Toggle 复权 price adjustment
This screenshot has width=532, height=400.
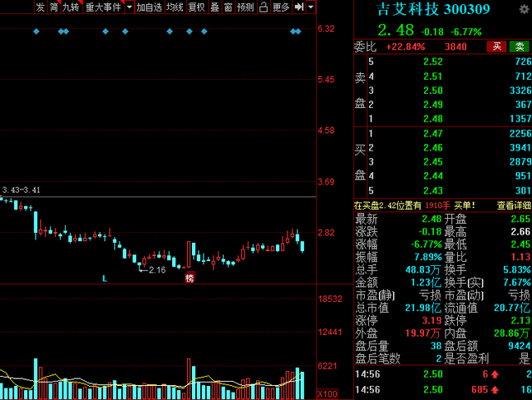pos(197,7)
